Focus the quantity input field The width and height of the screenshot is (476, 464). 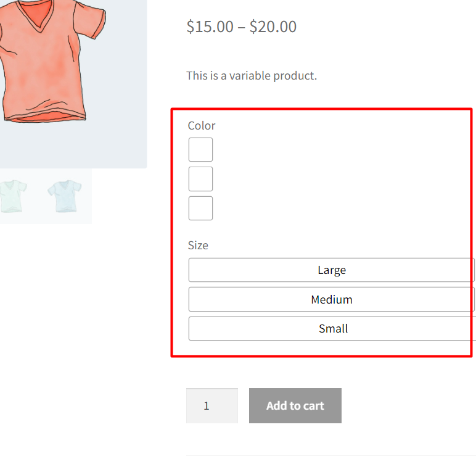pyautogui.click(x=211, y=406)
